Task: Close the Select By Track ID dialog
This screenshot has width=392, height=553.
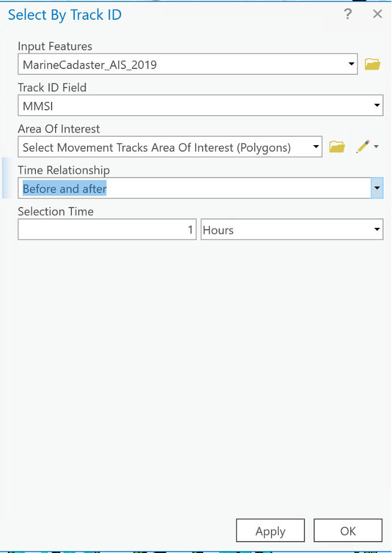Action: click(x=378, y=14)
